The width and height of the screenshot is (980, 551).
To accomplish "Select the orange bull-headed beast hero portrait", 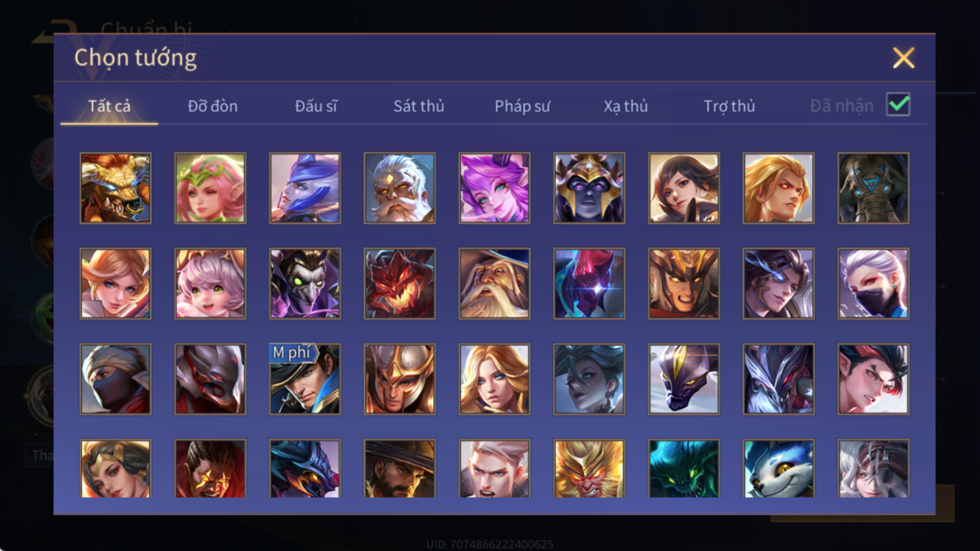I will pos(115,188).
